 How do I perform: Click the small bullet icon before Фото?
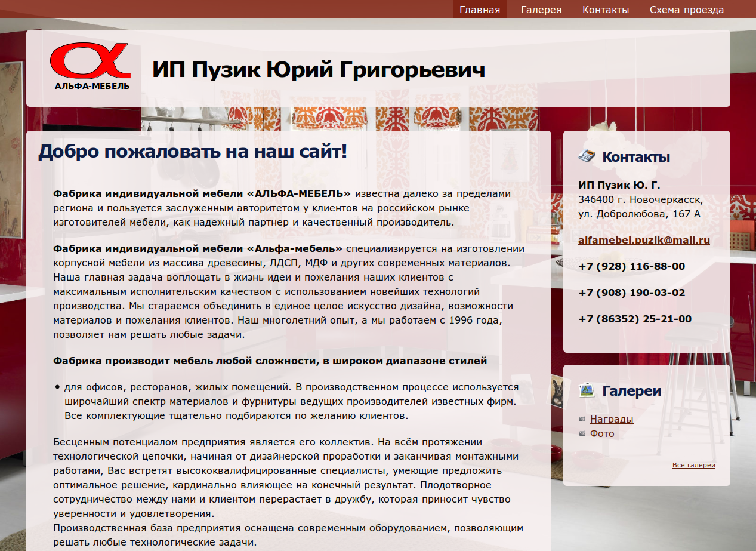(582, 434)
